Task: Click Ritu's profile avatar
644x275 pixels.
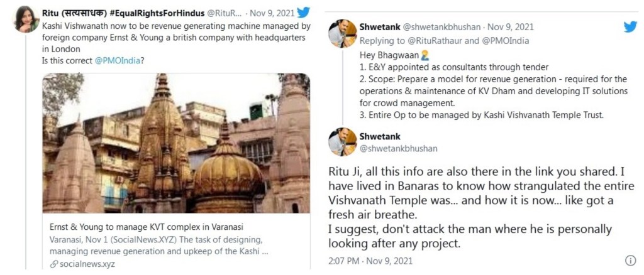Action: pyautogui.click(x=26, y=19)
